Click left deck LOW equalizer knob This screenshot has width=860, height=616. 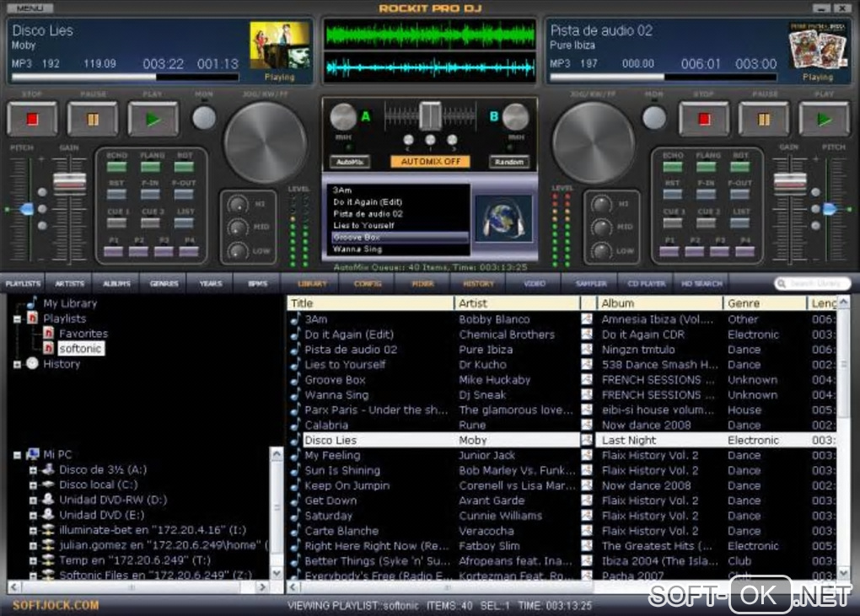(x=238, y=251)
